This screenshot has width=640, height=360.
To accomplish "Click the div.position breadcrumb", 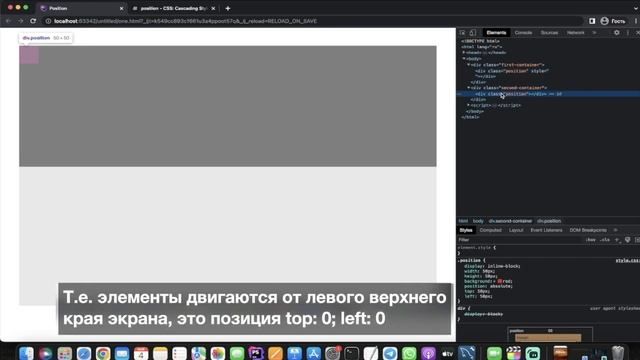I will [x=549, y=221].
